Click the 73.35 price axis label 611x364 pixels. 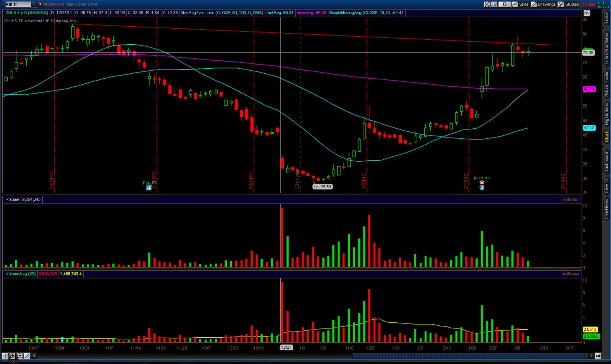[588, 53]
